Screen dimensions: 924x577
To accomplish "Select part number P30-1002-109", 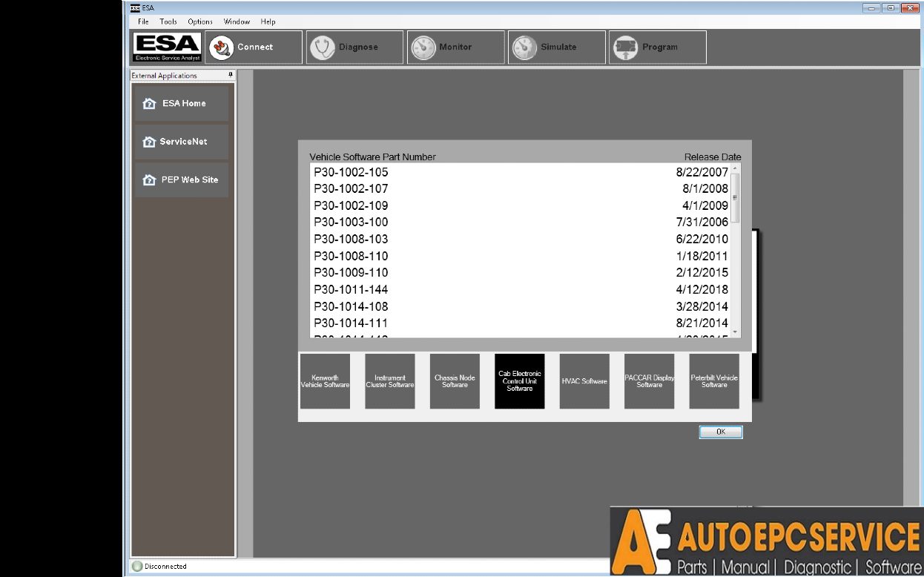I will 351,205.
